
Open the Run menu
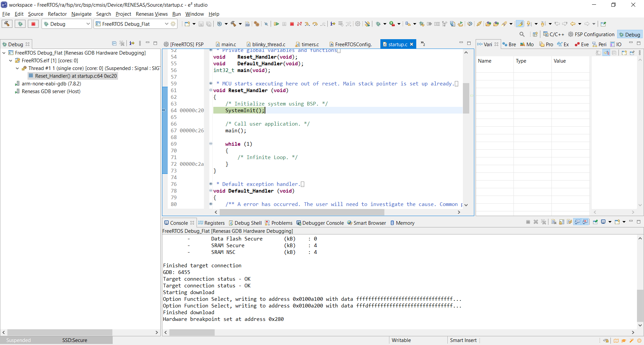tap(176, 14)
